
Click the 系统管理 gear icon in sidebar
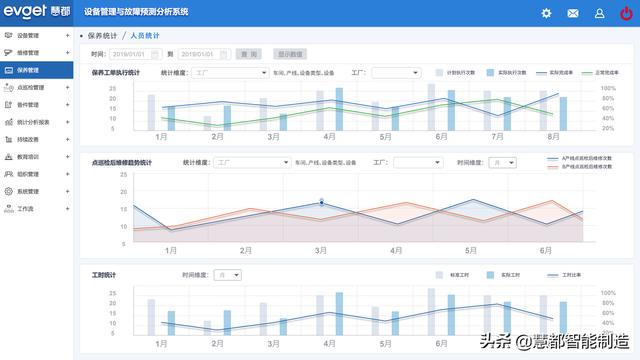coord(9,191)
